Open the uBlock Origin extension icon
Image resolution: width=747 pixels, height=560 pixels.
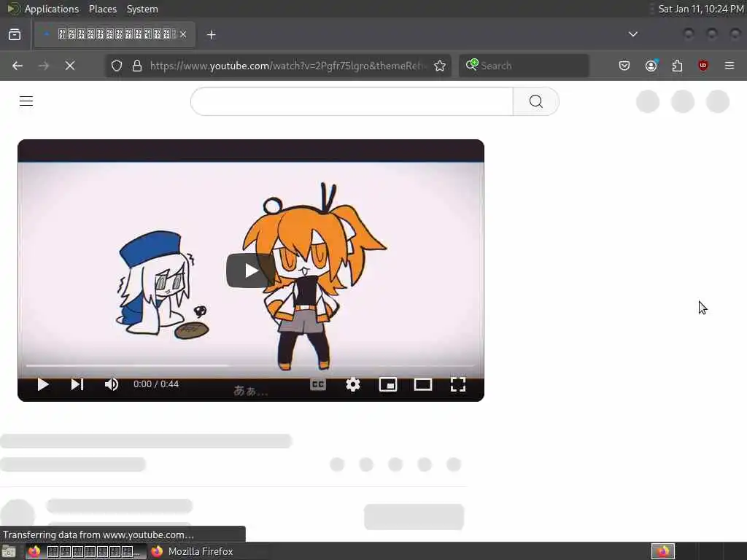pyautogui.click(x=703, y=66)
